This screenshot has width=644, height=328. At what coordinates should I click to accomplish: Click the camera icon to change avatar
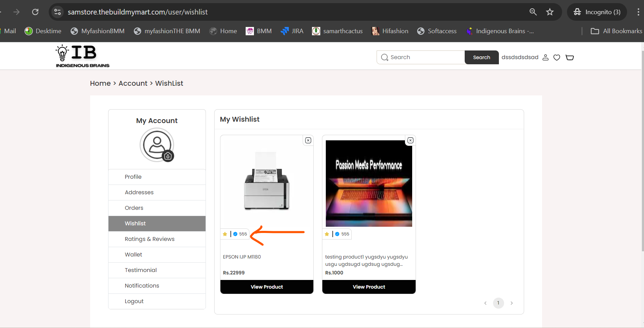[168, 156]
